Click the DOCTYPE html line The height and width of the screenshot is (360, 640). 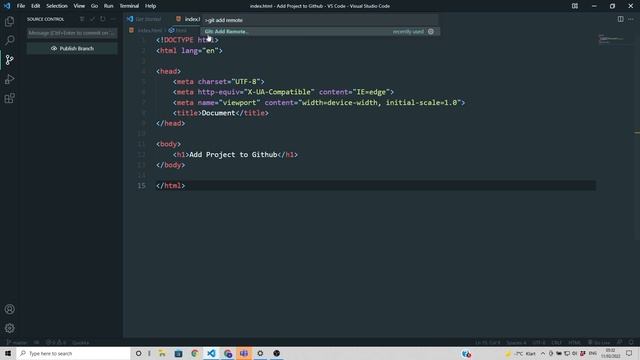(x=187, y=40)
